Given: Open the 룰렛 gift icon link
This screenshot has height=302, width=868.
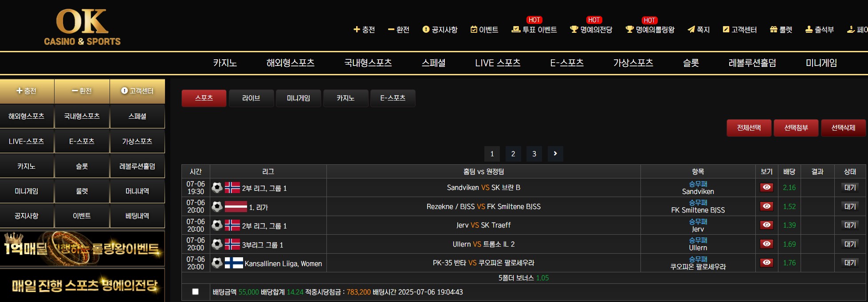Looking at the screenshot, I should pos(781,30).
